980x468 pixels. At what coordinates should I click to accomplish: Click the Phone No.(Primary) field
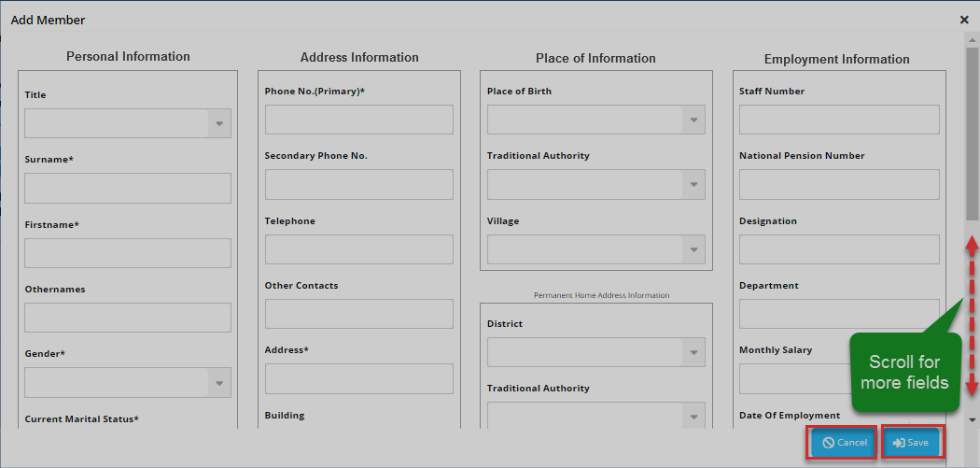359,120
